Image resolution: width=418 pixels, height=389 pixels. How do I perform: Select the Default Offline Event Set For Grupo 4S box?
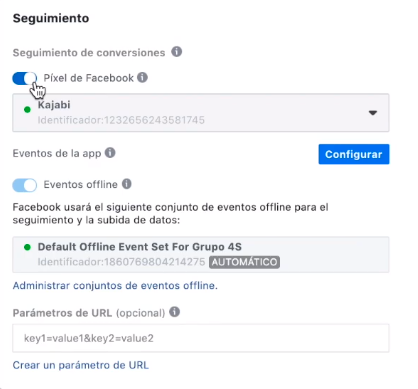(201, 255)
